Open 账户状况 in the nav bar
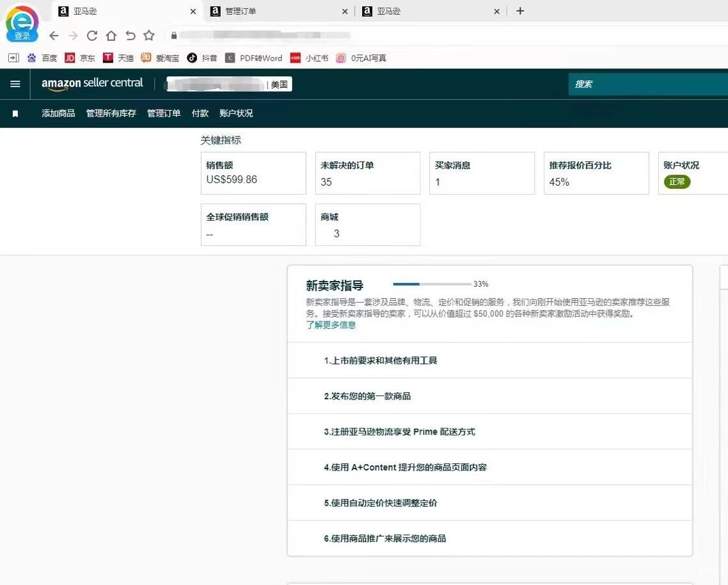Image resolution: width=728 pixels, height=585 pixels. coord(236,113)
